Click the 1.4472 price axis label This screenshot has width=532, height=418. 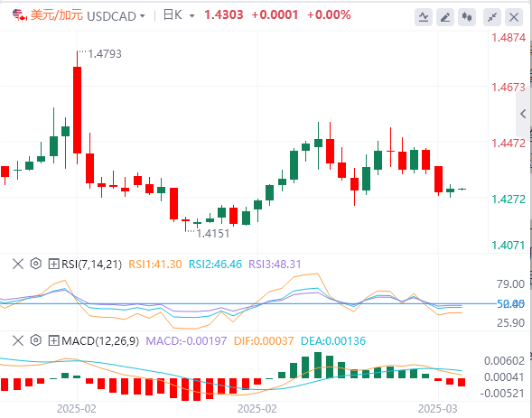point(509,143)
